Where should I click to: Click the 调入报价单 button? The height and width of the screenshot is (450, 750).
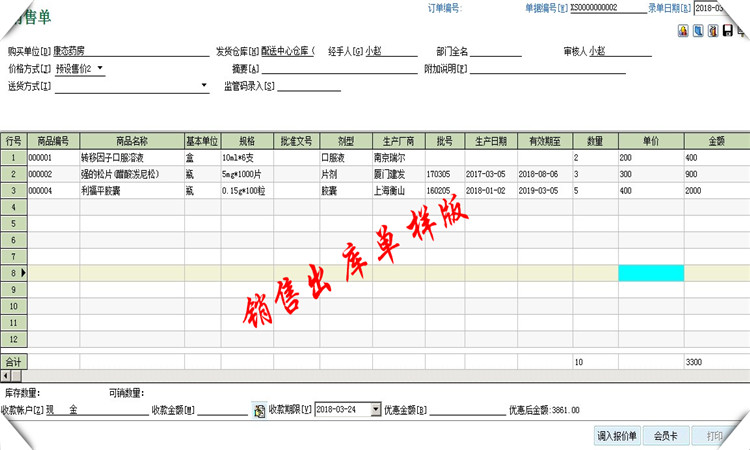(x=617, y=436)
